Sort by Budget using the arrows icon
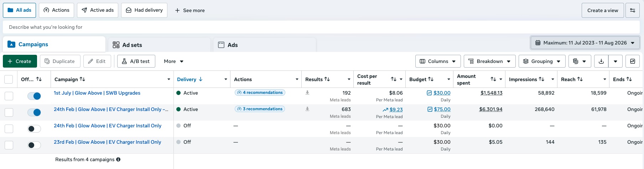 (x=431, y=79)
